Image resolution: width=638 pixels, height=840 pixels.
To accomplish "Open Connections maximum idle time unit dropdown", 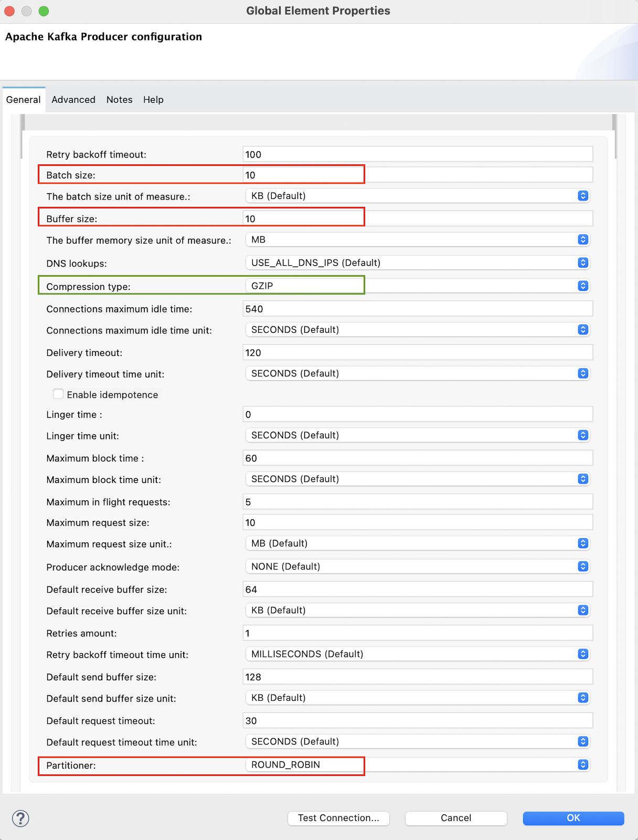I will coord(418,330).
